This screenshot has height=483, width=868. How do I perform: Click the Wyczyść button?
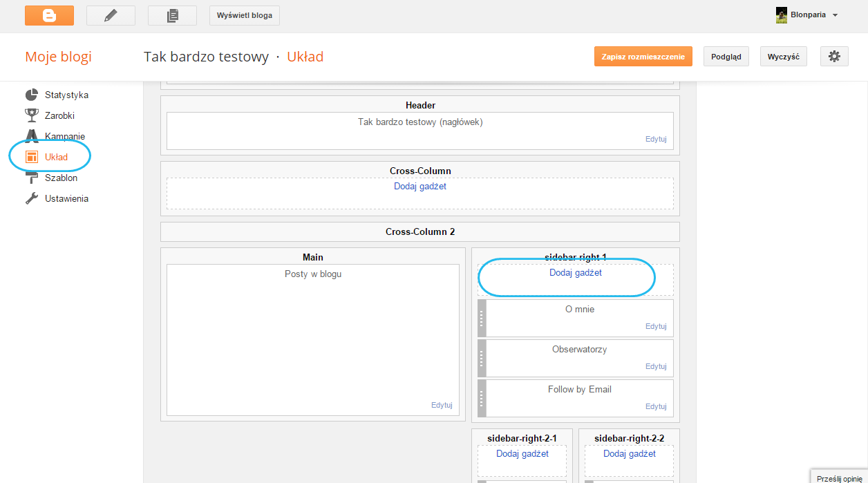pos(784,57)
